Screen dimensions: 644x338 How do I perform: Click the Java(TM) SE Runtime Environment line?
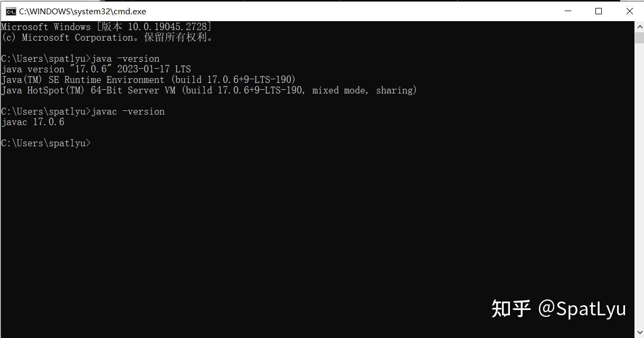click(148, 80)
